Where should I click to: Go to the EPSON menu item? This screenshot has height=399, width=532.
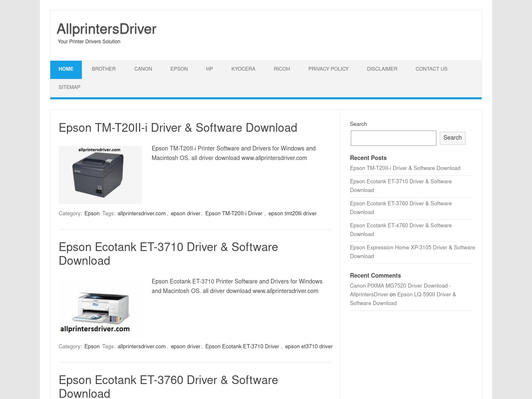tap(179, 69)
